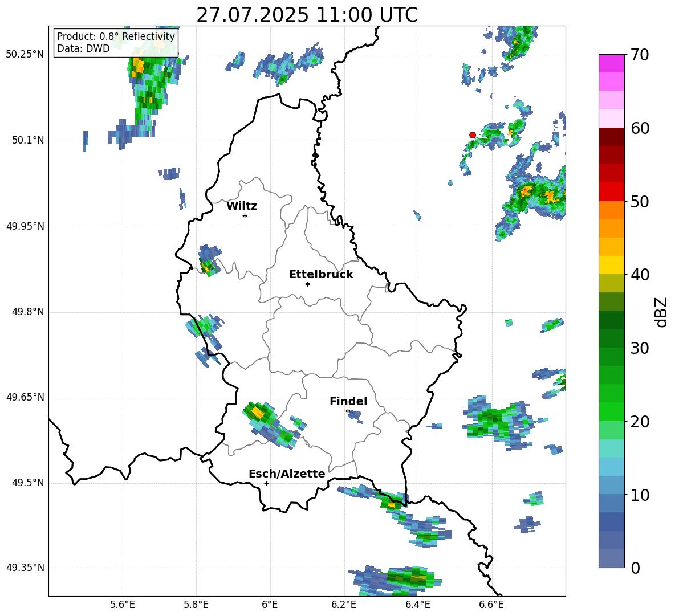Image resolution: width=675 pixels, height=616 pixels.
Task: Click the 49.35°N latitude label
Action: [25, 568]
